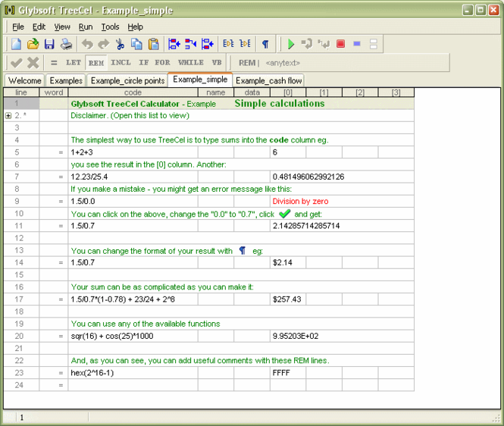This screenshot has width=504, height=426.
Task: Open the Tools menu
Action: click(110, 27)
